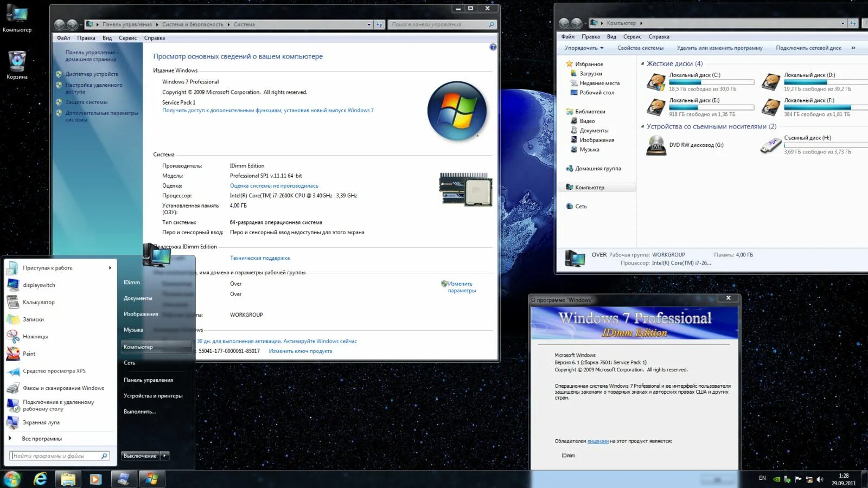Click Изменить ключ продукта link
The height and width of the screenshot is (488, 868).
(x=301, y=351)
